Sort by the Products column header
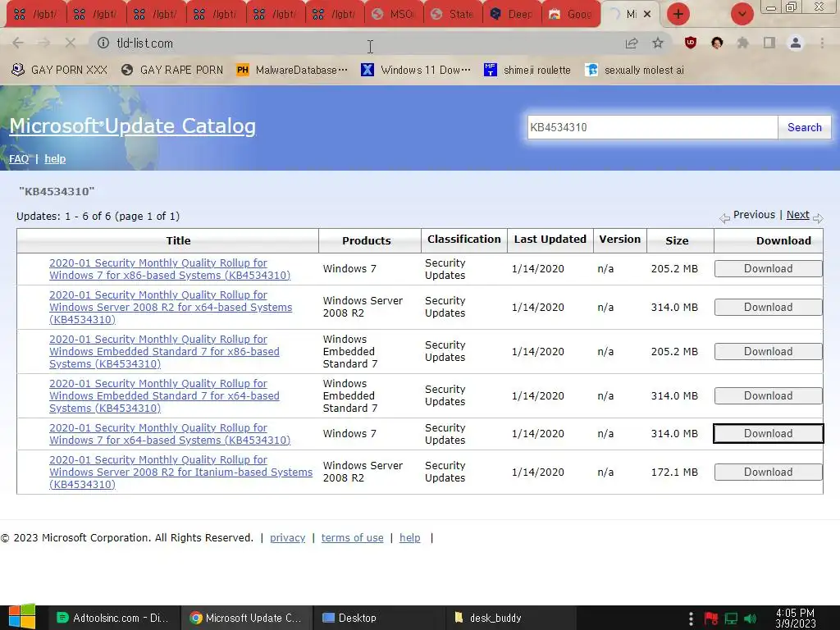This screenshot has width=840, height=630. (x=367, y=240)
